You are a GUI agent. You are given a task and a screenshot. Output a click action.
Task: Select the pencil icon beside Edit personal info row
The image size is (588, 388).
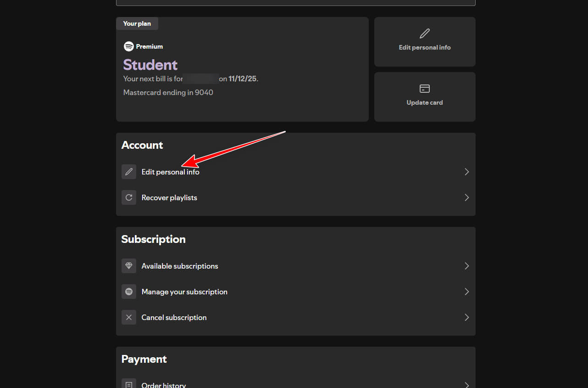click(129, 171)
